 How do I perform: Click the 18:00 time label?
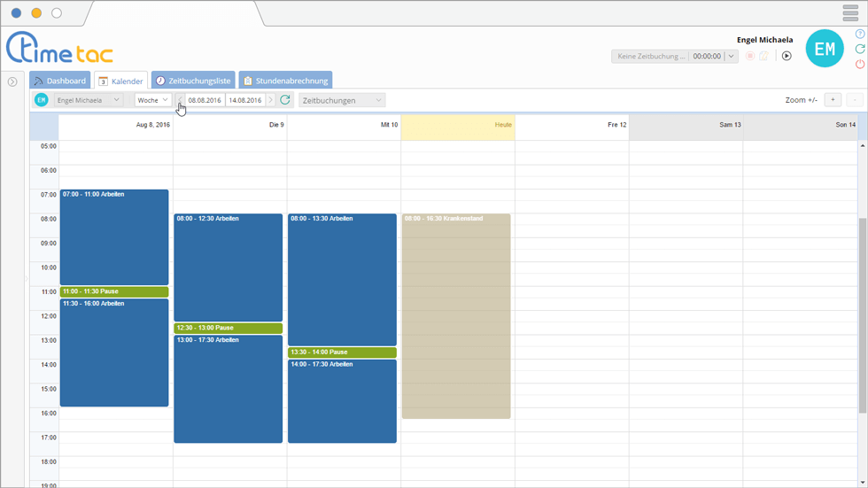(x=49, y=462)
